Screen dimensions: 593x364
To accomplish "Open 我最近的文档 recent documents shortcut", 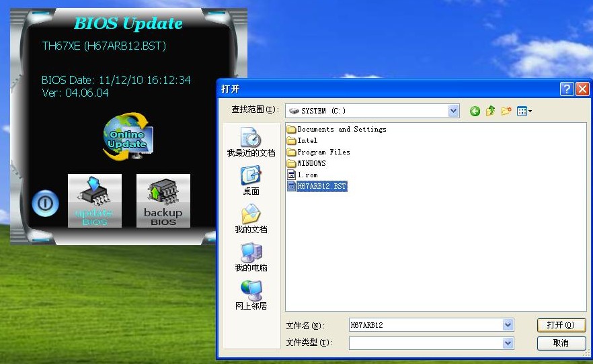I will [x=251, y=142].
